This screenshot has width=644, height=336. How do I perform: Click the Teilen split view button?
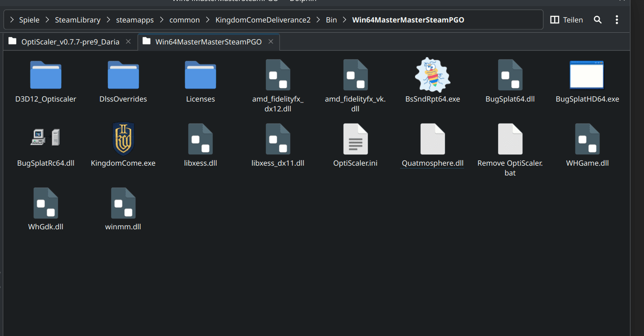(x=566, y=20)
